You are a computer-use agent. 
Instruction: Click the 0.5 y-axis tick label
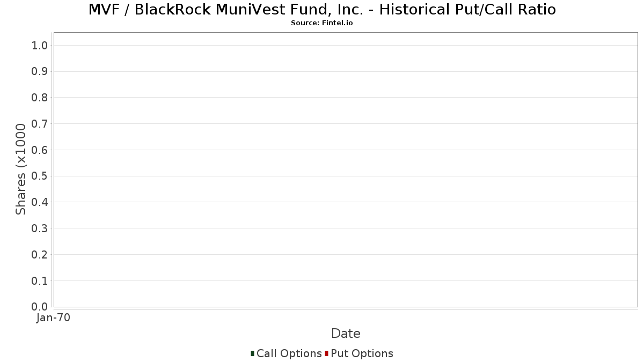click(40, 176)
